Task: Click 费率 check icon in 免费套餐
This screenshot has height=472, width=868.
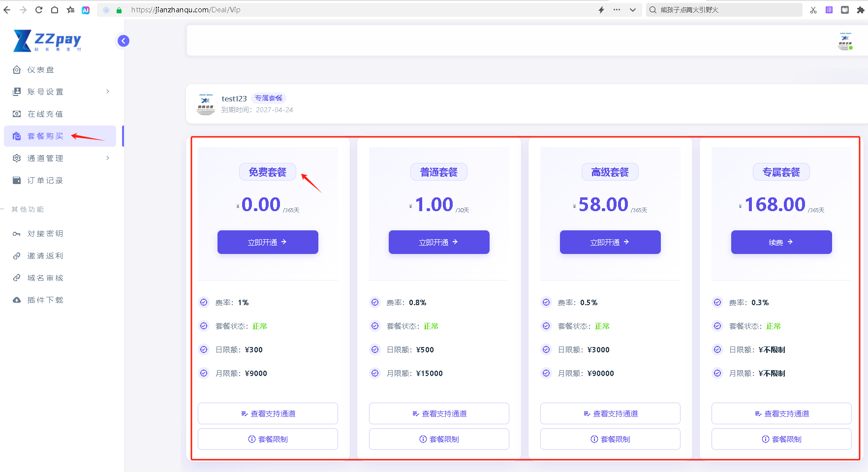Action: [x=204, y=302]
